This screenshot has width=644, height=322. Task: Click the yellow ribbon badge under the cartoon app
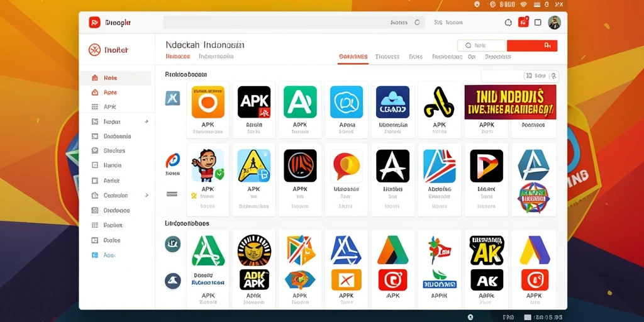click(x=194, y=196)
